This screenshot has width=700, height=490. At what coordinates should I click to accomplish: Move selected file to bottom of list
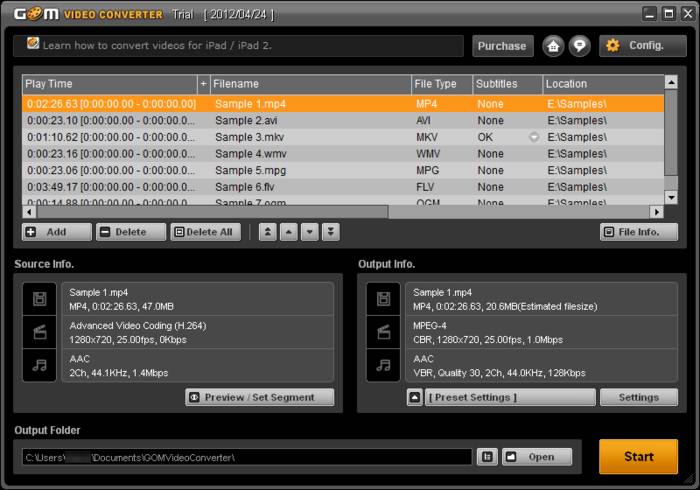point(330,232)
